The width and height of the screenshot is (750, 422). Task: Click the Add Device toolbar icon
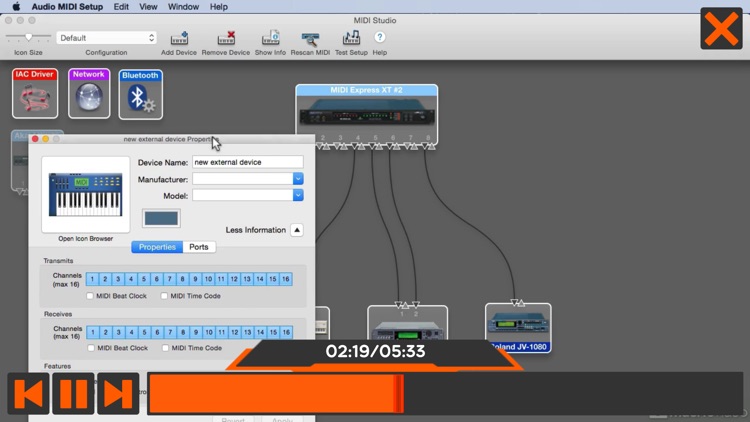click(x=179, y=38)
